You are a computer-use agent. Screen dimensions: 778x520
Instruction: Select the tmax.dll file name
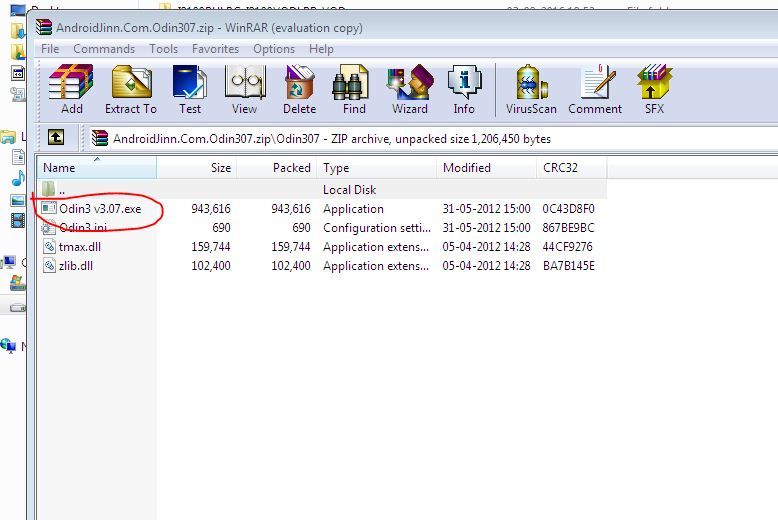click(x=80, y=247)
